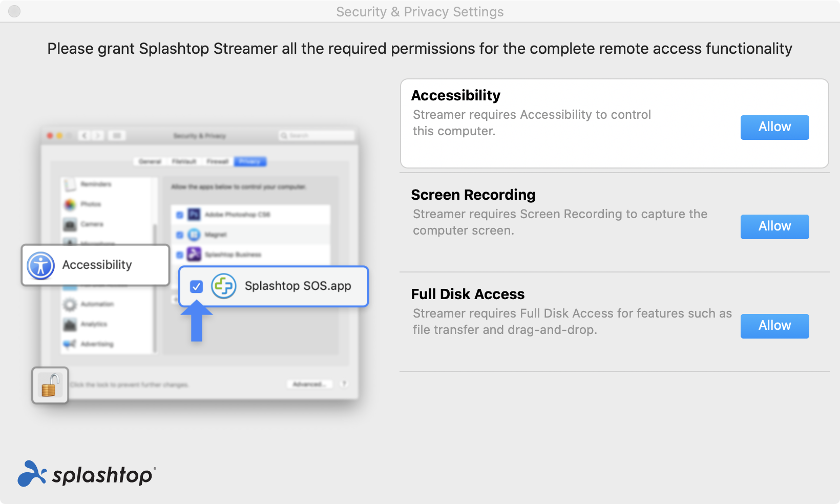Click the Automation sidebar icon
Viewport: 840px width, 504px height.
[70, 304]
